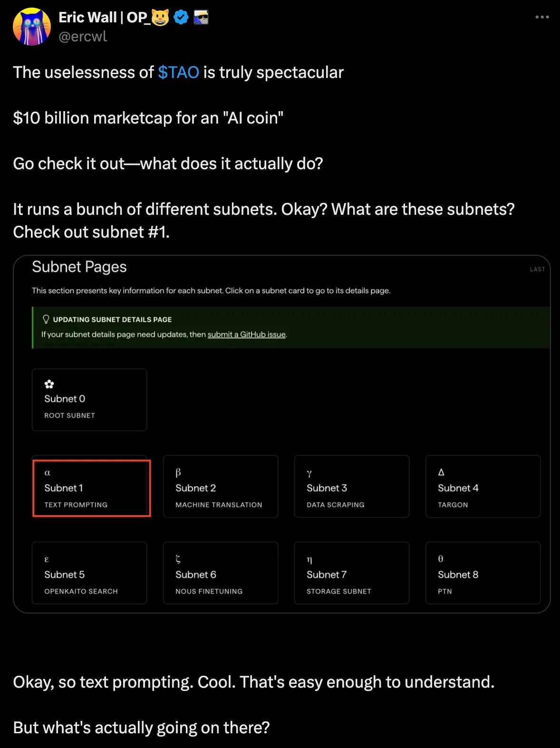The image size is (560, 748).
Task: Follow the 'submit a GitHub issue' link
Action: [246, 334]
